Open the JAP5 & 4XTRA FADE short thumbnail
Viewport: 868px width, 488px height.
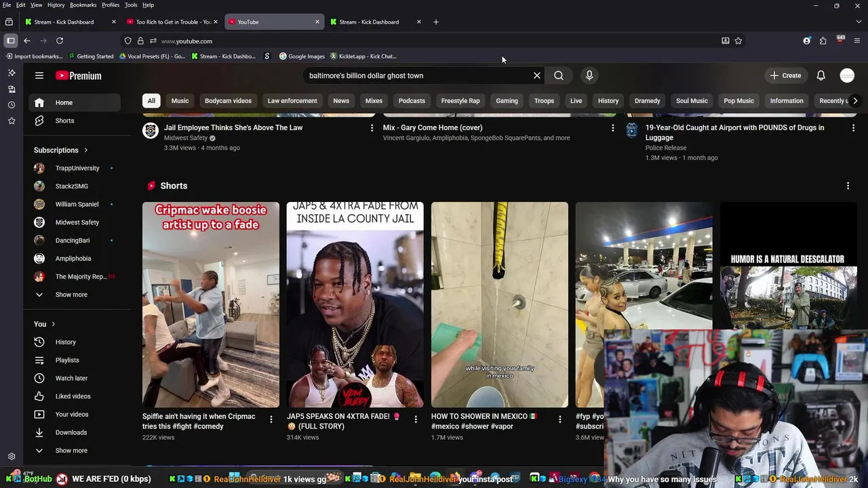coord(355,305)
